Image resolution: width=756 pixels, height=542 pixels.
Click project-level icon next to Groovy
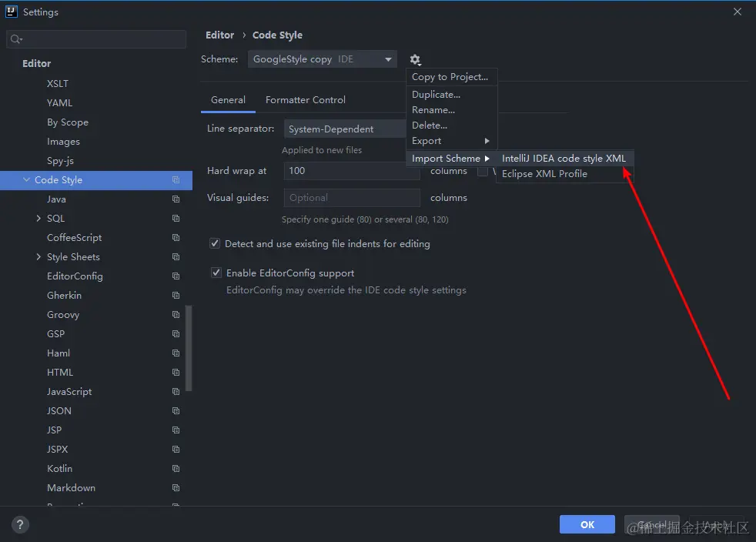coord(176,314)
